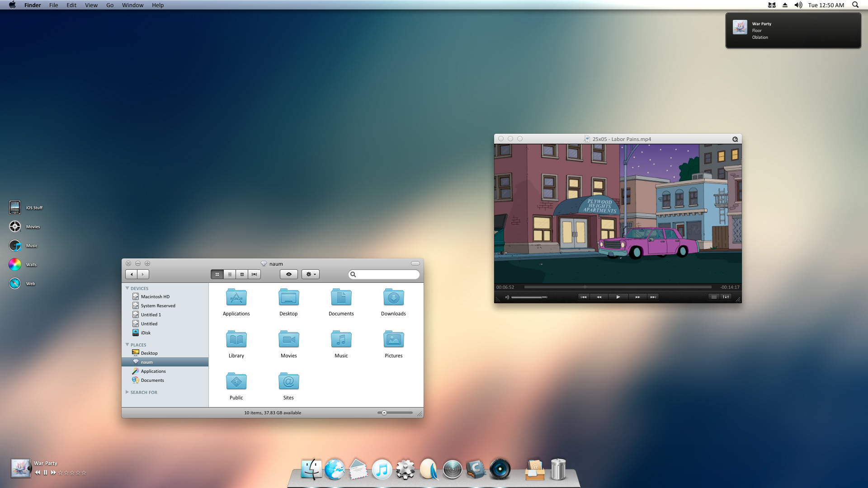Click the Finder search field
The height and width of the screenshot is (488, 868).
pos(384,274)
